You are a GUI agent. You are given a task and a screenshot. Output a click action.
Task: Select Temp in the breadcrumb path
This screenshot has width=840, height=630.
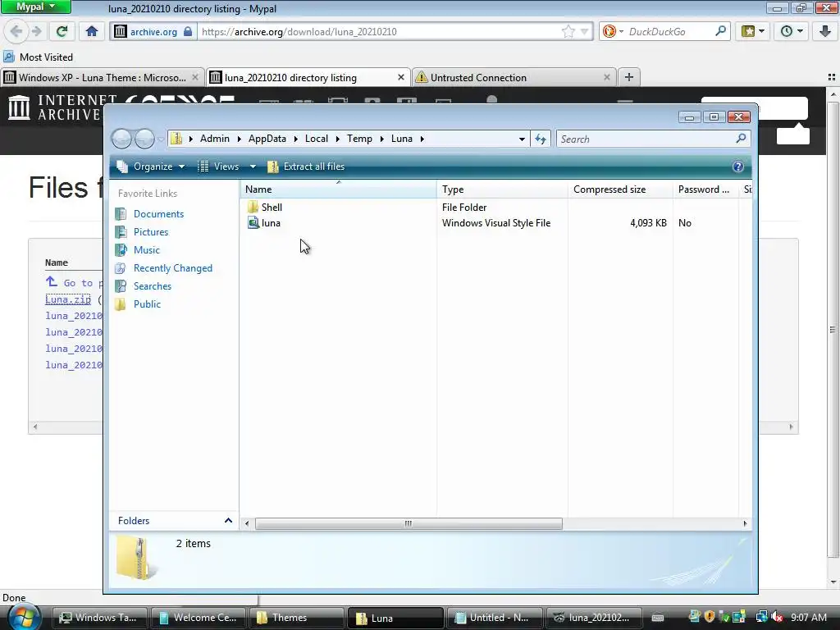pos(359,139)
